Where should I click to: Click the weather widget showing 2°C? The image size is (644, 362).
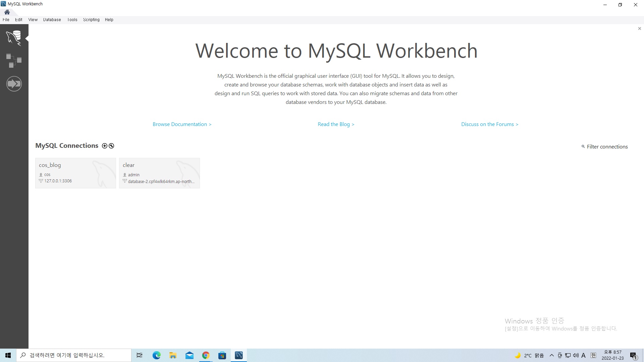[x=529, y=355]
